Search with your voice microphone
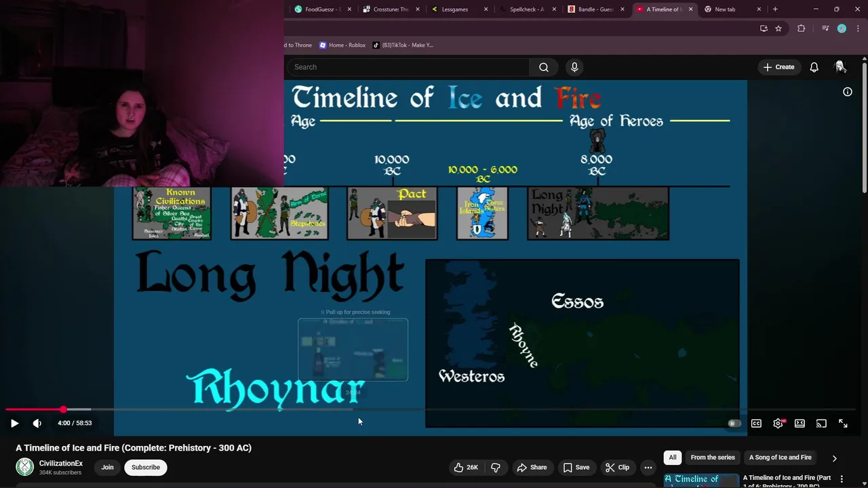Viewport: 868px width, 488px height. 574,67
